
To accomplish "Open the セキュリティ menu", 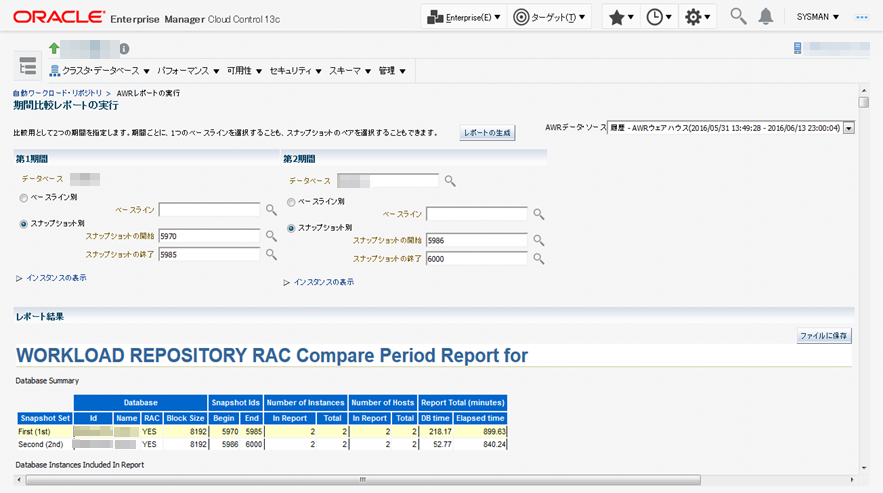I will [295, 71].
